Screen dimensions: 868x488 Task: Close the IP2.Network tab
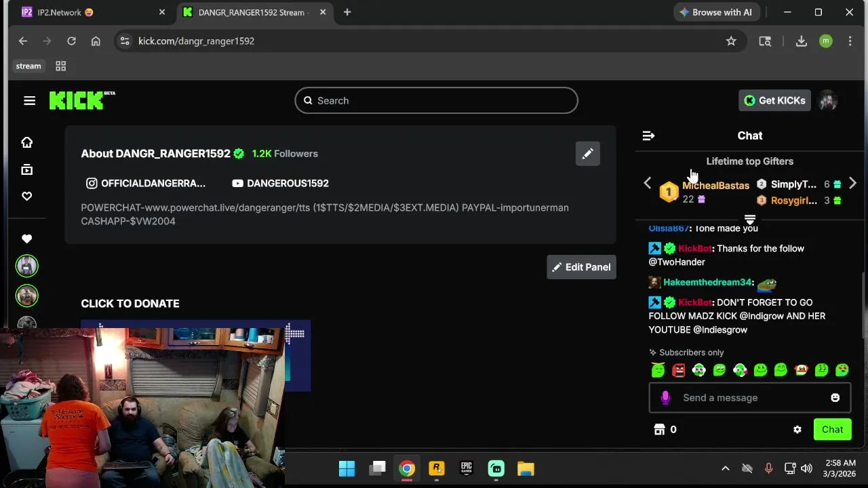tap(162, 12)
